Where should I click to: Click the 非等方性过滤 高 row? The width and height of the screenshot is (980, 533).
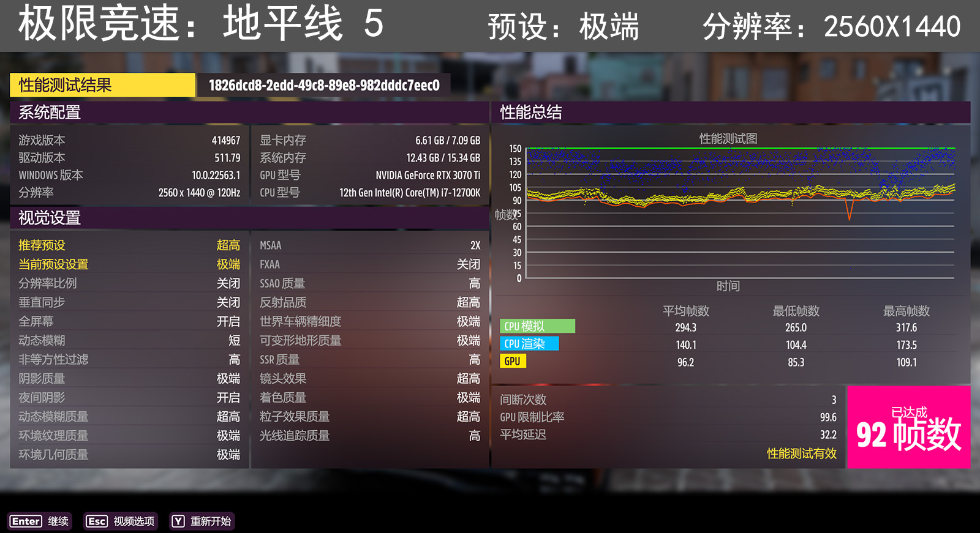129,359
